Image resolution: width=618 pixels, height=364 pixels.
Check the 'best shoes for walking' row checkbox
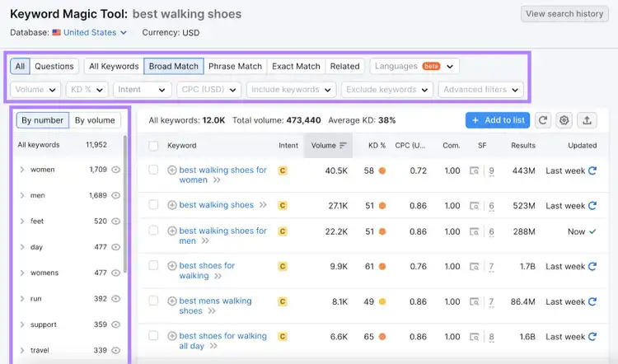[153, 265]
